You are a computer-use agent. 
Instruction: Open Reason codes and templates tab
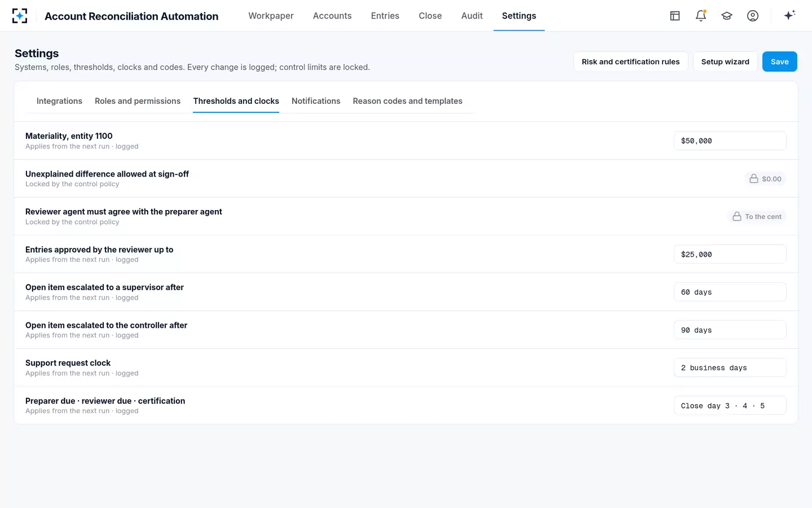tap(408, 101)
